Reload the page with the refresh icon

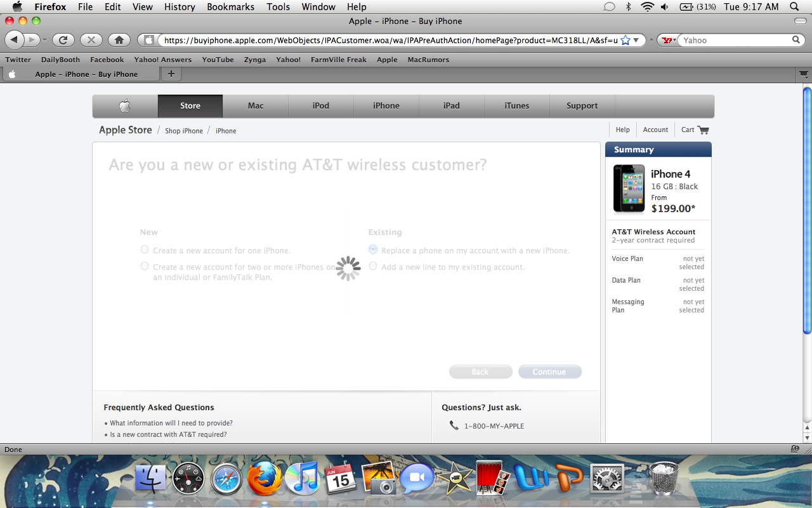(63, 40)
